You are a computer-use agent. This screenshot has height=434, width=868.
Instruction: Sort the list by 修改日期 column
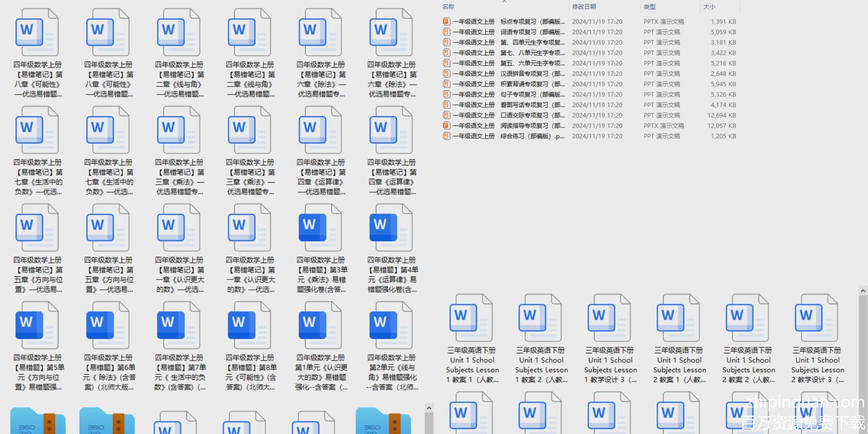point(584,7)
